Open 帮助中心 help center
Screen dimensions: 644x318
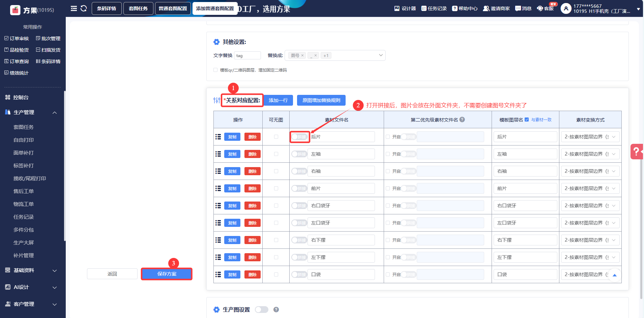point(465,8)
